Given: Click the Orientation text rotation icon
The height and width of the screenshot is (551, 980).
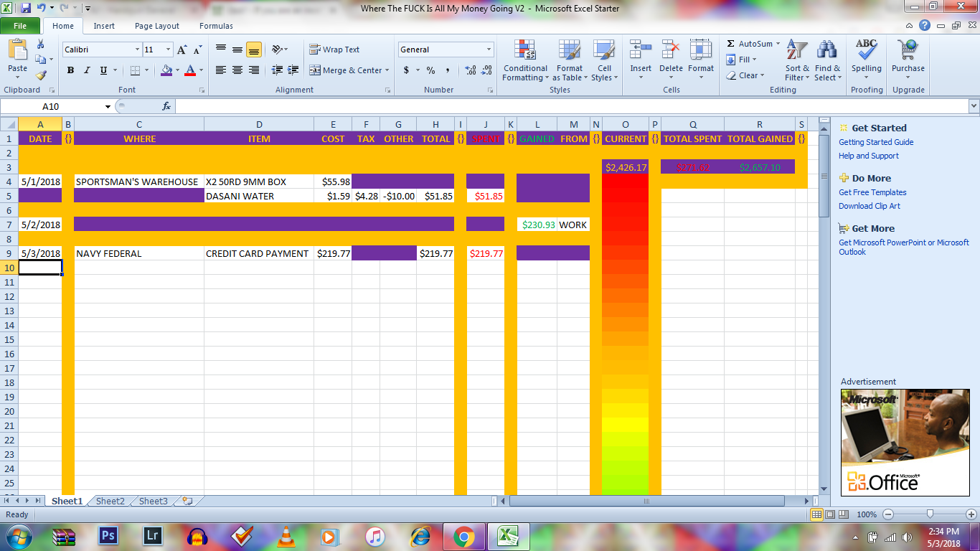Looking at the screenshot, I should point(278,50).
